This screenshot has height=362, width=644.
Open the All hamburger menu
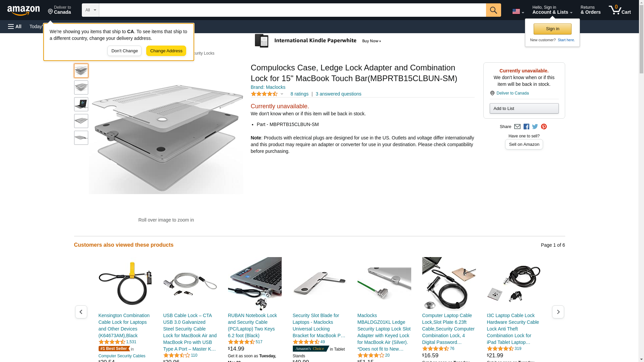click(15, 26)
